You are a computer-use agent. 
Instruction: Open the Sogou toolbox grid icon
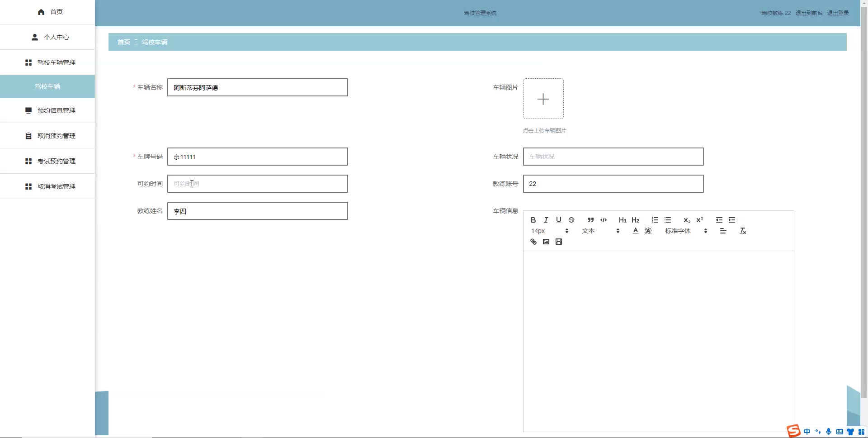click(x=861, y=432)
